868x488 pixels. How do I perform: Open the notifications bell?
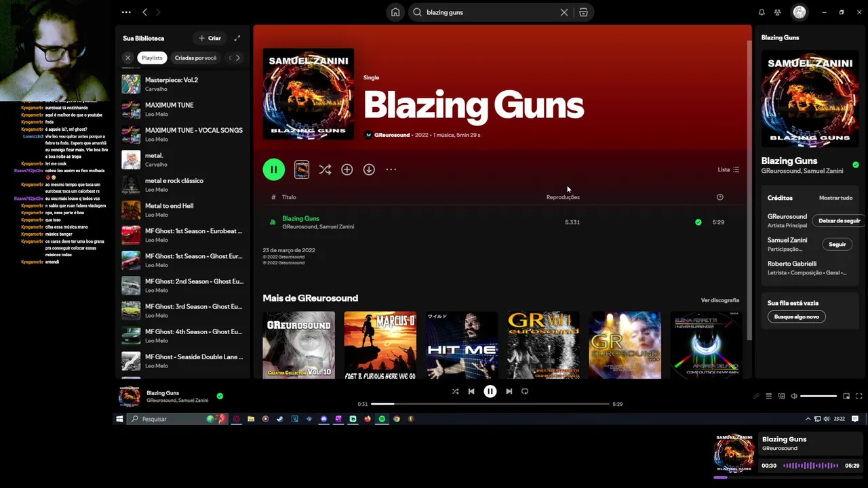tap(762, 12)
